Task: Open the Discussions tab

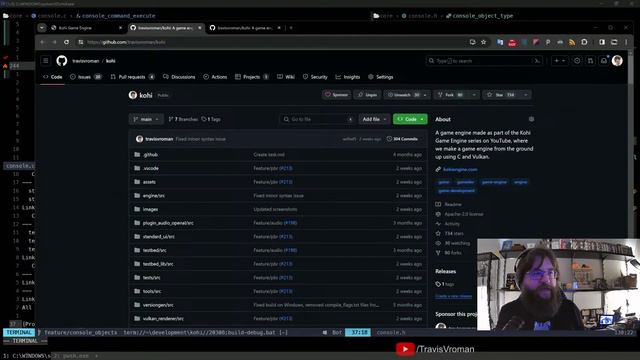Action: [x=179, y=77]
